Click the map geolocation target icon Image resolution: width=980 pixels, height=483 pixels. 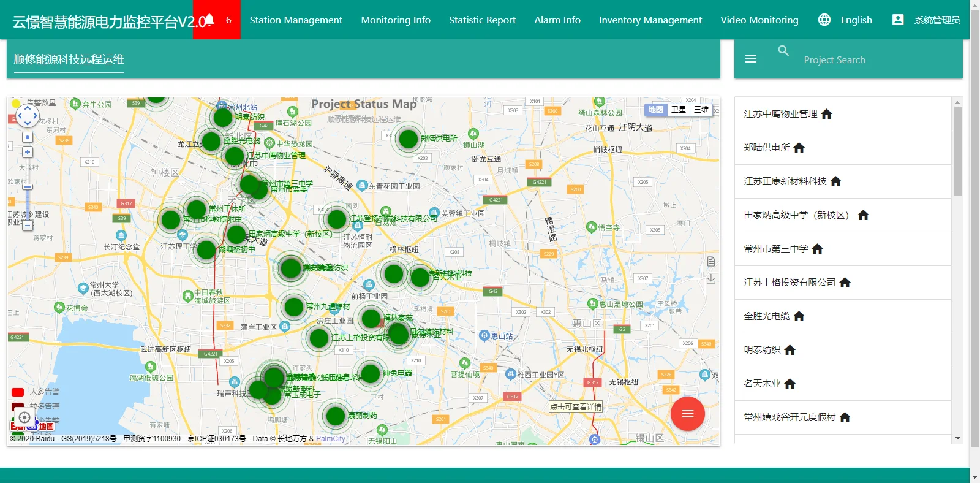pos(24,417)
